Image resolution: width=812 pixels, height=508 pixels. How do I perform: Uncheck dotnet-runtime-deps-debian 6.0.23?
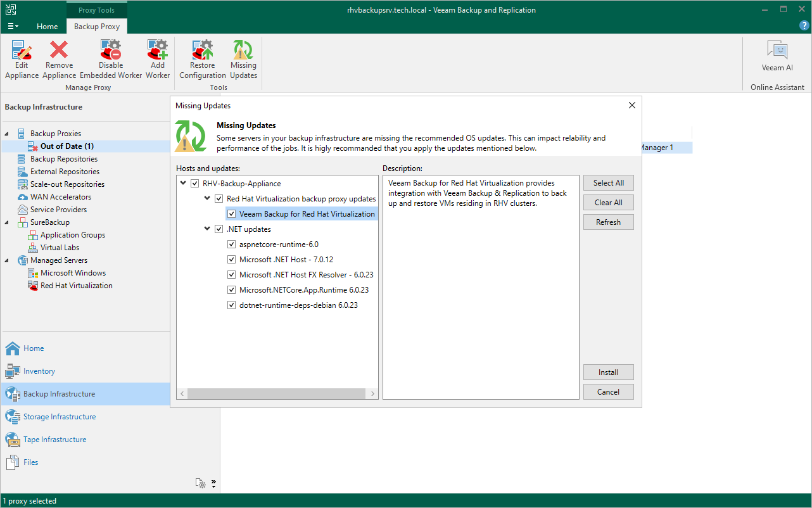[232, 305]
